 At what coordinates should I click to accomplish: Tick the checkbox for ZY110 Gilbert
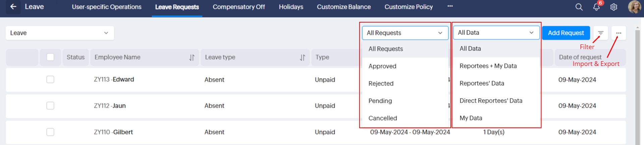pyautogui.click(x=50, y=132)
